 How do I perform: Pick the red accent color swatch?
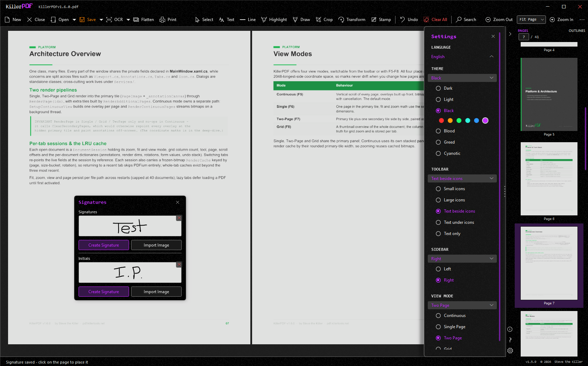click(441, 120)
